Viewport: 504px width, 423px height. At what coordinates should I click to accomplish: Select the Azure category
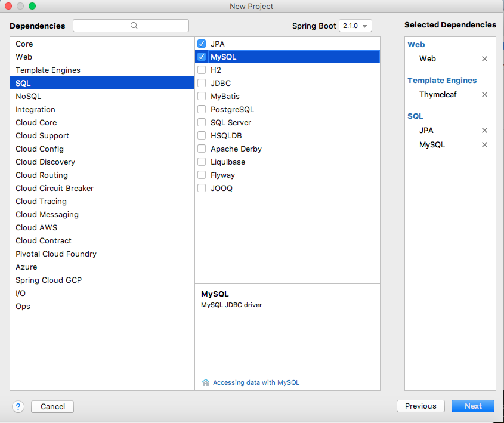pos(102,267)
